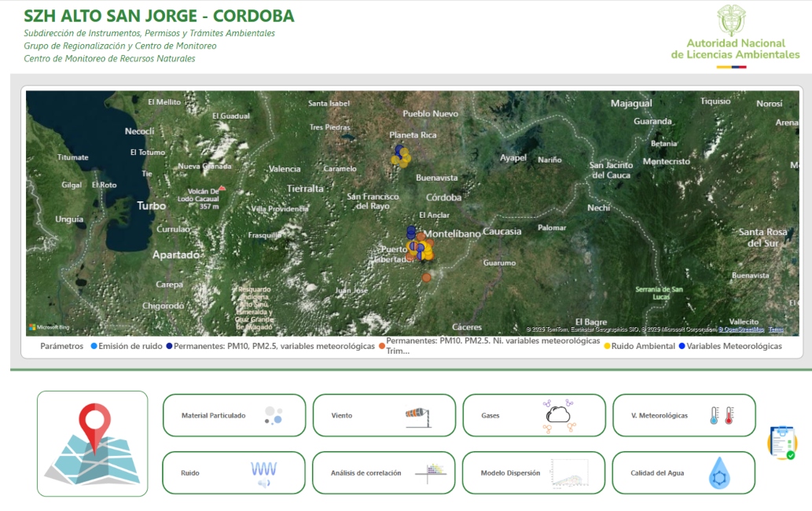812x511 pixels.
Task: Open V. Meteorológicas thermometer icon
Action: coord(683,415)
